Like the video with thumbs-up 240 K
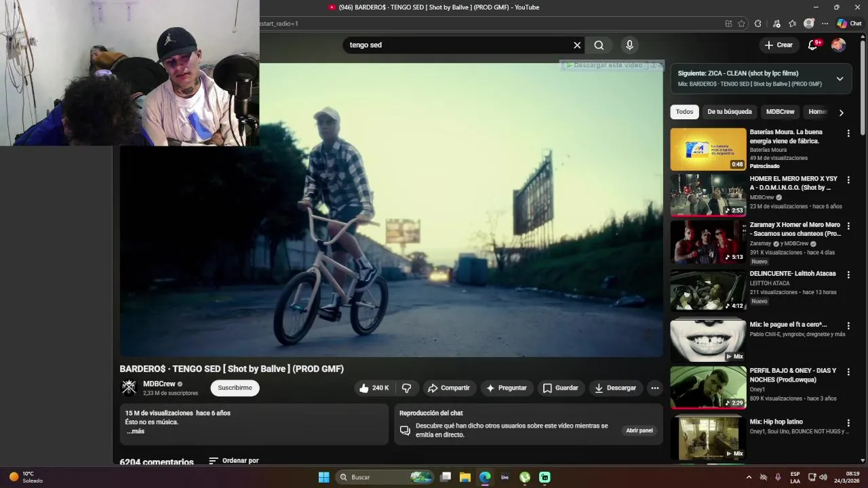 coord(375,388)
